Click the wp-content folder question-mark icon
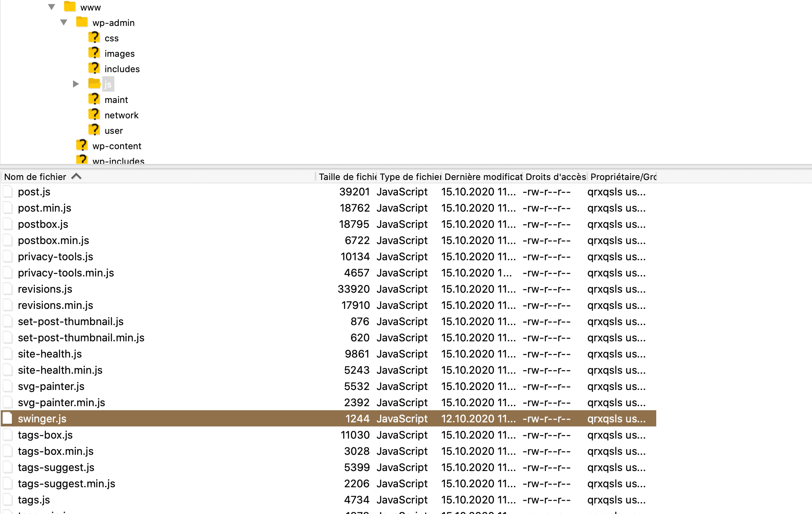The image size is (812, 514). click(82, 146)
